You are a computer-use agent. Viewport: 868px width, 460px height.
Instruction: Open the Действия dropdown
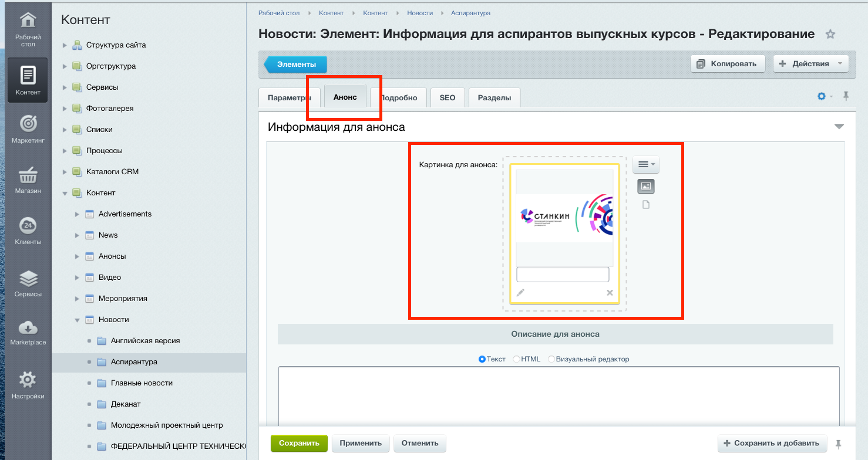click(810, 64)
